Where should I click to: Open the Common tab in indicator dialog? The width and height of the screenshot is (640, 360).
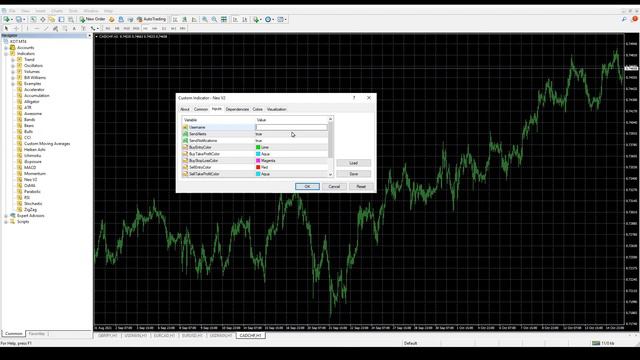tap(201, 109)
